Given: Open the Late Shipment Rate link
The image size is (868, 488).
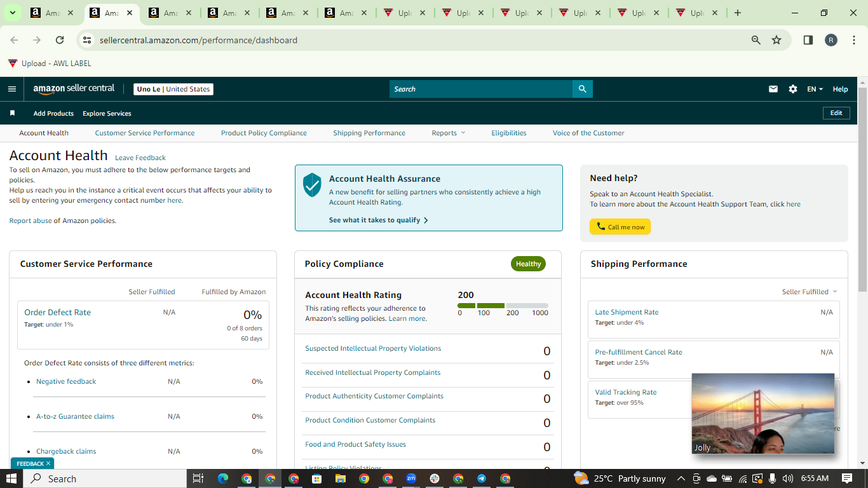Looking at the screenshot, I should (627, 312).
